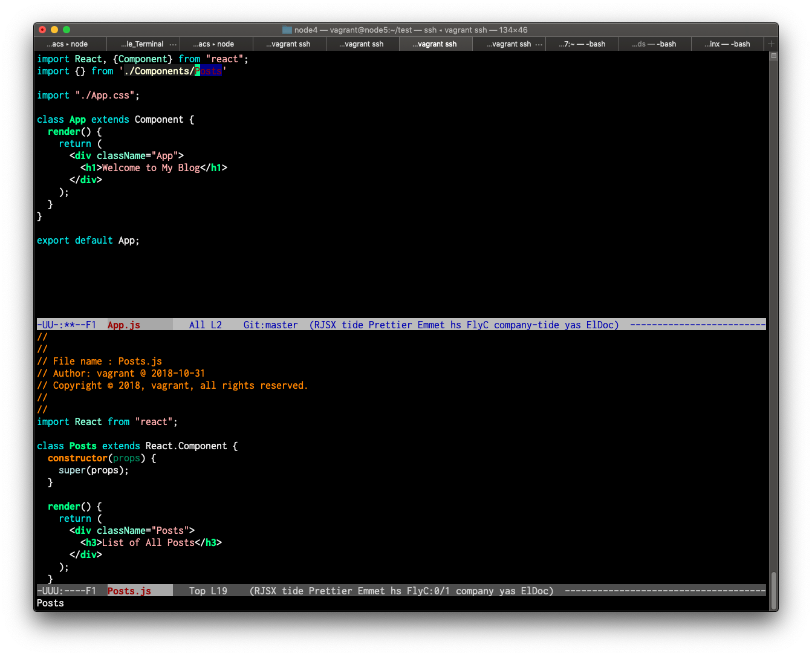Viewport: 812px width, 656px height.
Task: Click the App.js buffer name in the mode line
Action: pos(123,325)
